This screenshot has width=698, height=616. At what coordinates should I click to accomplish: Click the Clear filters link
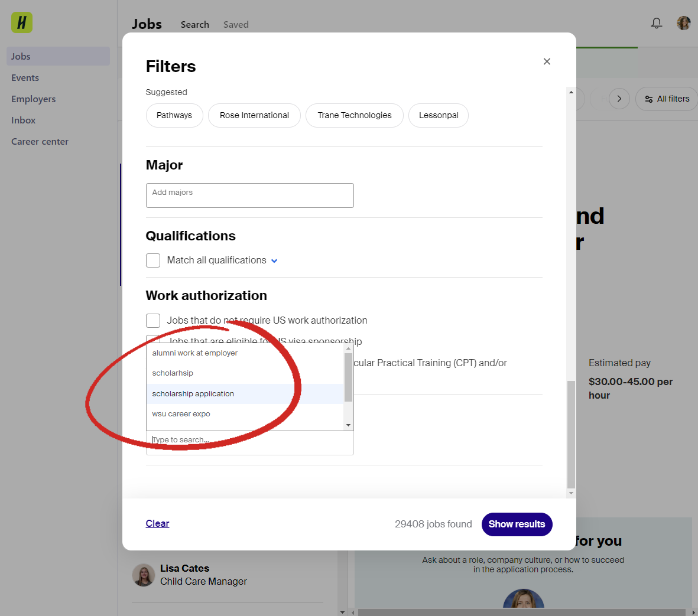click(x=157, y=524)
